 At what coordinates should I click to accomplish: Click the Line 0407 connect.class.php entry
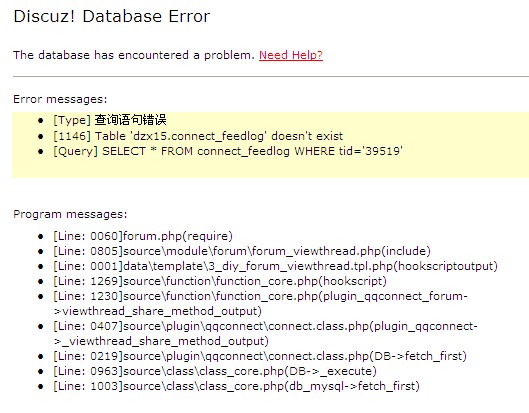(266, 333)
